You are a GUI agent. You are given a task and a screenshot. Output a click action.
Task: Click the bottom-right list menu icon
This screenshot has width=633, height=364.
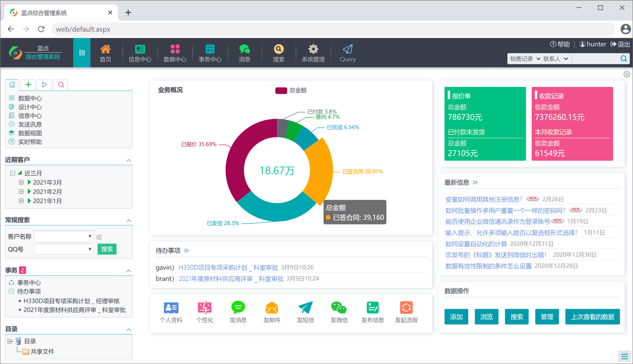coord(624,356)
